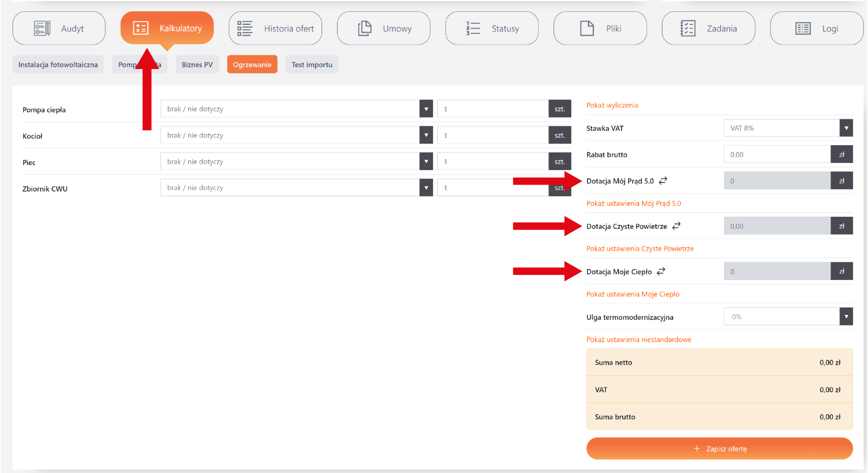Click the Historia ofert list icon
This screenshot has height=473, width=868.
[x=245, y=28]
